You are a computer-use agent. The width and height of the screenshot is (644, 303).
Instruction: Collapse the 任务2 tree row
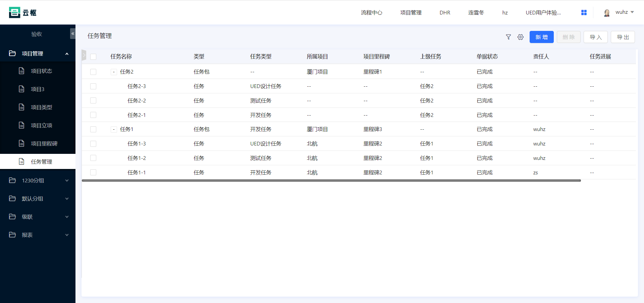tap(114, 72)
